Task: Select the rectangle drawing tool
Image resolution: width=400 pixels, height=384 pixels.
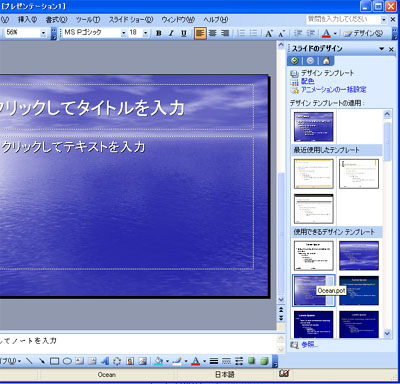Action: click(x=54, y=361)
